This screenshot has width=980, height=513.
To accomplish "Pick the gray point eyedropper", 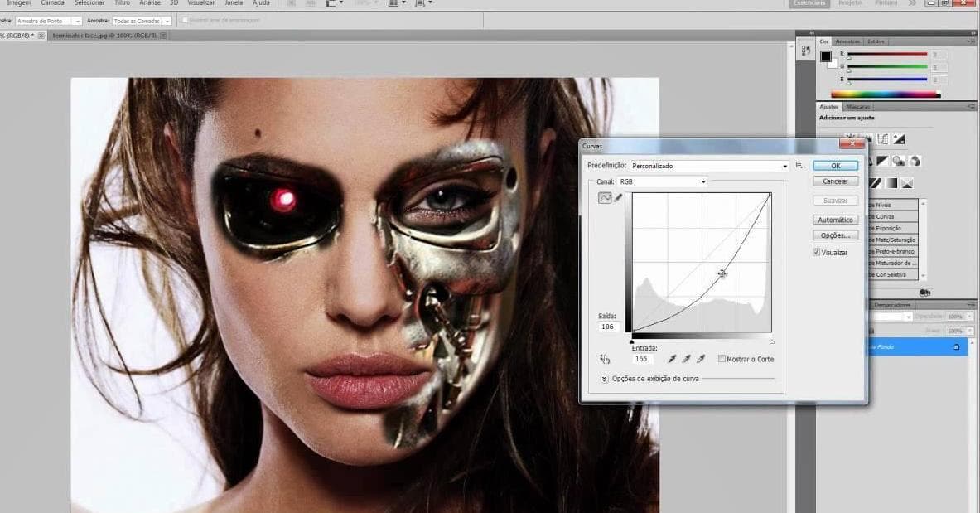I will click(686, 359).
